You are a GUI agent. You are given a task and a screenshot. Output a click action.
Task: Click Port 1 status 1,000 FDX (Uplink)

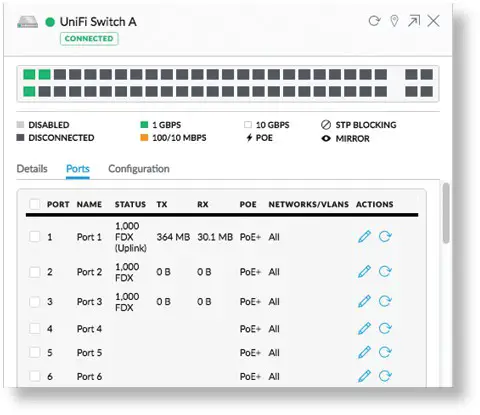[x=131, y=237]
